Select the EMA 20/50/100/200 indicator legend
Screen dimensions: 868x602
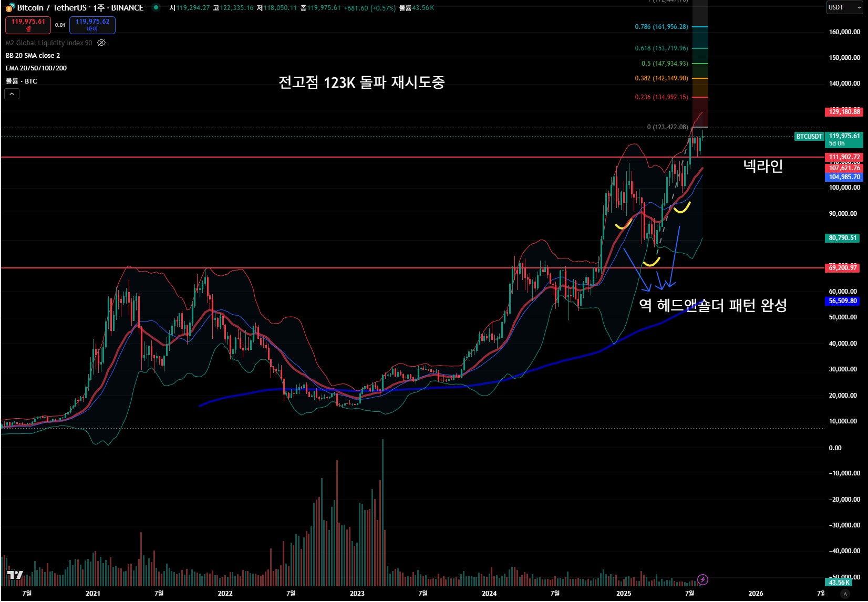[x=36, y=68]
